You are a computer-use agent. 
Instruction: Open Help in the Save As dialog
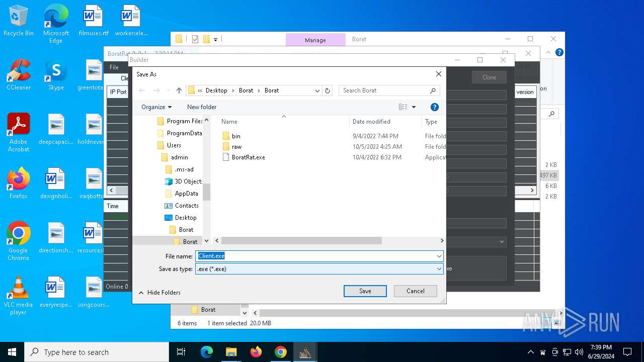[x=435, y=107]
